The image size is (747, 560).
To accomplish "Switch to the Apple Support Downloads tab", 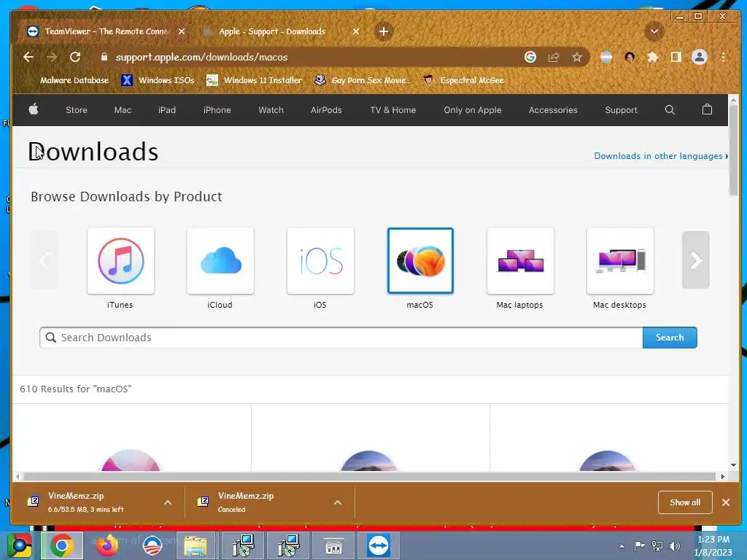I will coord(271,31).
